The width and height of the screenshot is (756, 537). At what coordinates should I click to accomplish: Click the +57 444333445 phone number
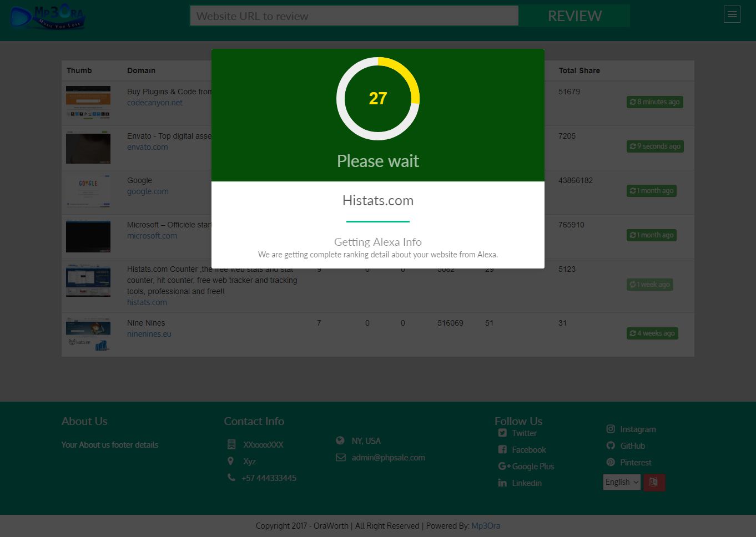269,478
